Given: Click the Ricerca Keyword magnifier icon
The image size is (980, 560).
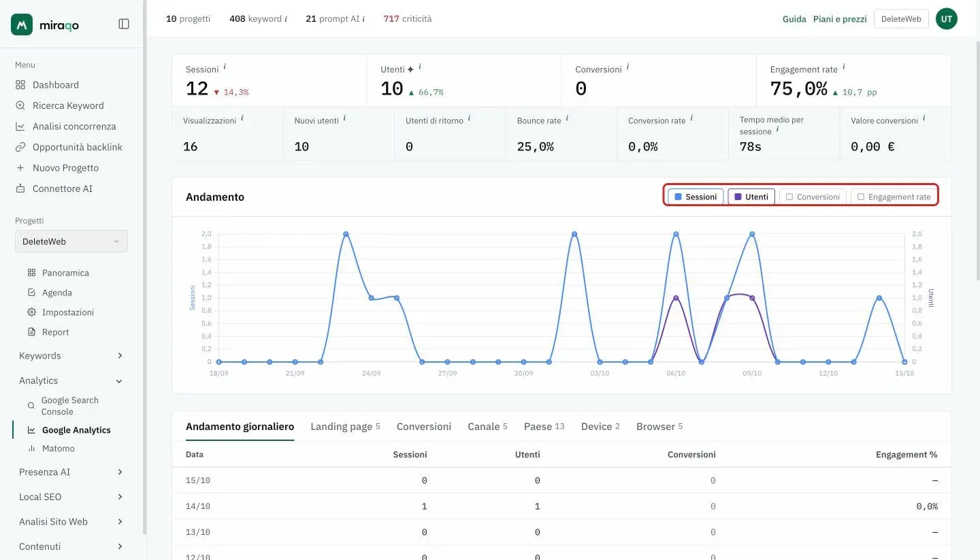Looking at the screenshot, I should tap(20, 105).
